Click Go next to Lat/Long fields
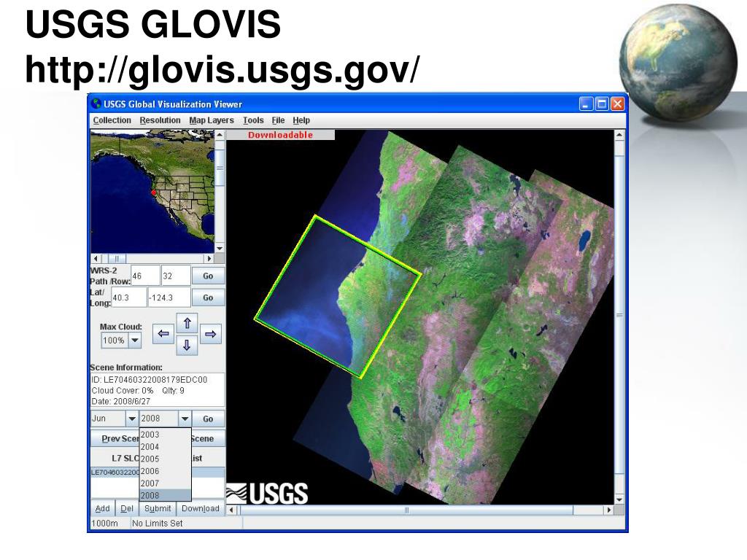747x560 pixels. click(x=208, y=297)
